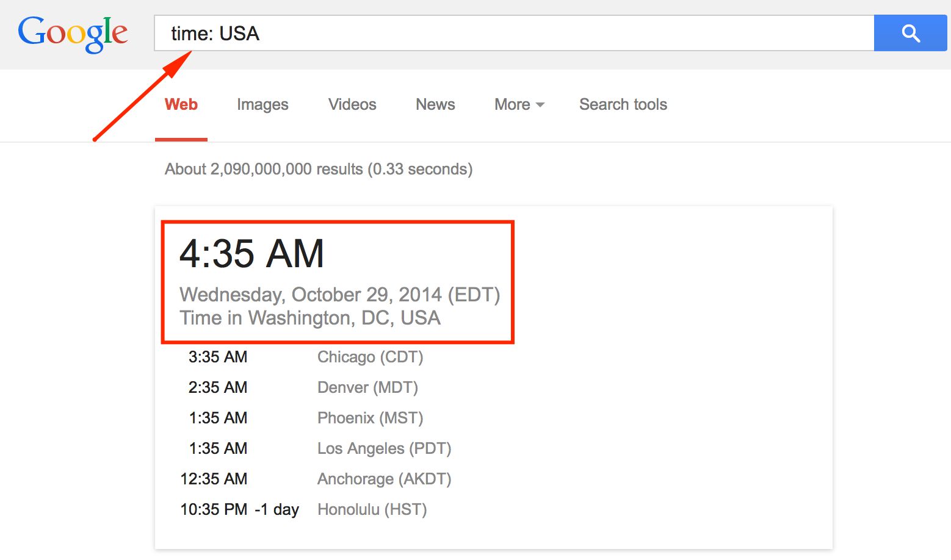Screen dimensions: 951x560
Task: Open the Videos tab
Action: point(352,105)
